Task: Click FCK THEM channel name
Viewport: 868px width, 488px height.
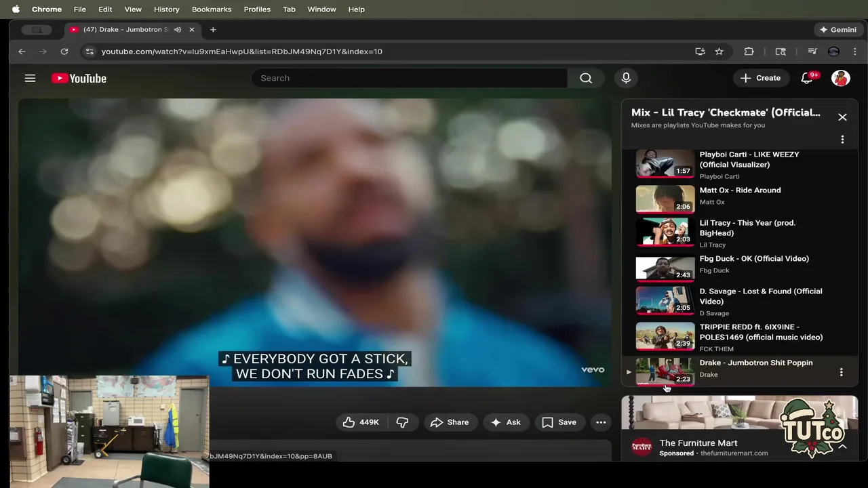Action: tap(716, 349)
